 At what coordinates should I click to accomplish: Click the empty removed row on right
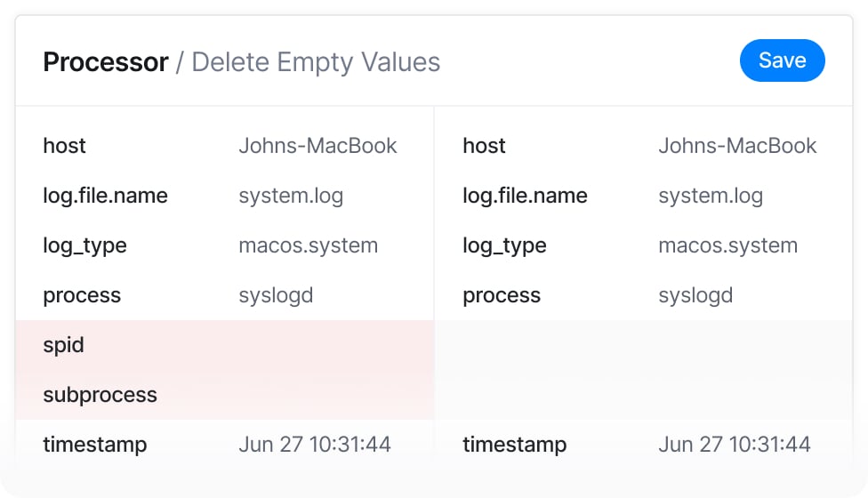pyautogui.click(x=642, y=370)
